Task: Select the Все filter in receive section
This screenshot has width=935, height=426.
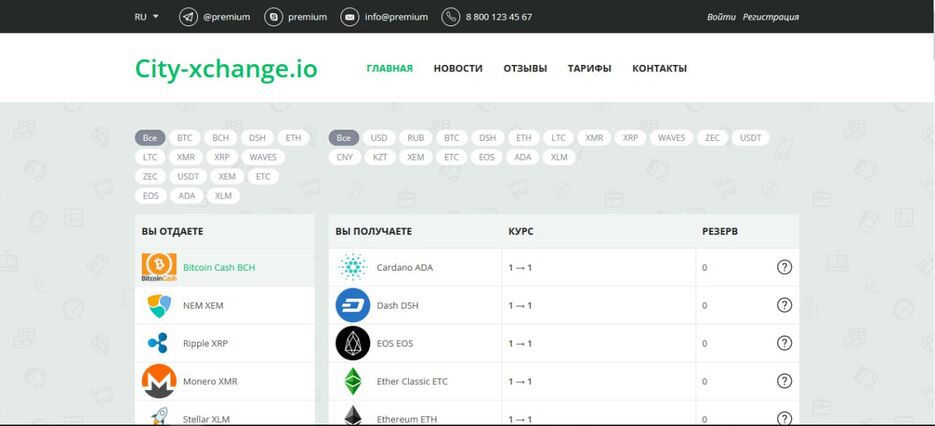Action: pyautogui.click(x=344, y=138)
